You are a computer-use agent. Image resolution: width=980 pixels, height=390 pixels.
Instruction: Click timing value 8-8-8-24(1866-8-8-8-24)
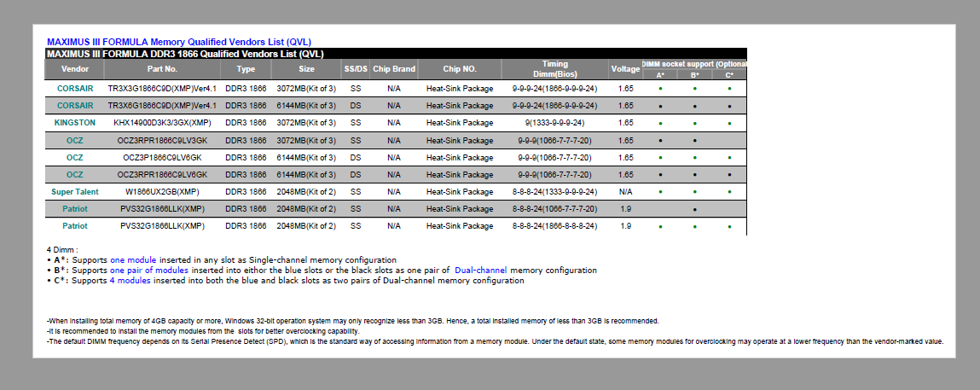click(x=554, y=225)
